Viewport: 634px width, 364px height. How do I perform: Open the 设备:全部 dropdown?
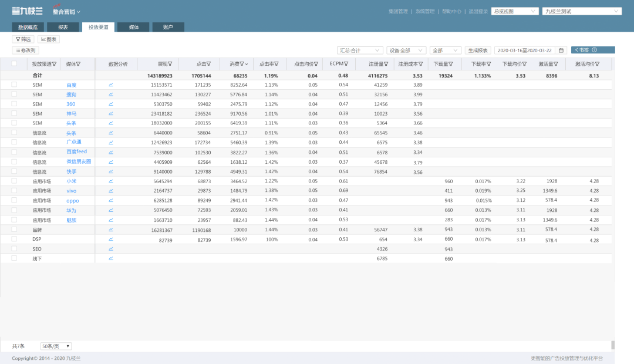pos(406,50)
